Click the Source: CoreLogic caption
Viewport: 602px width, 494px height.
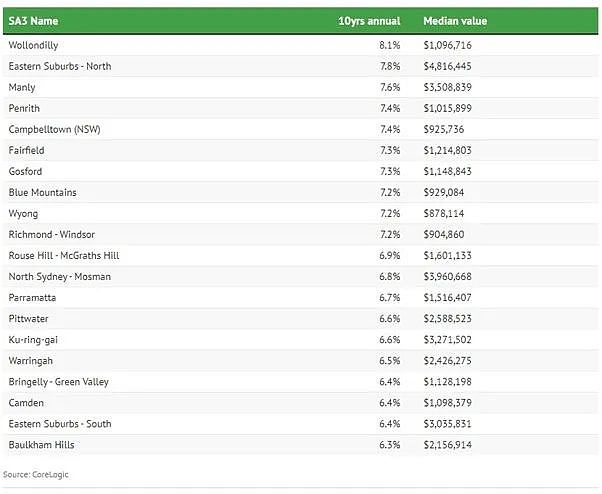(x=36, y=475)
